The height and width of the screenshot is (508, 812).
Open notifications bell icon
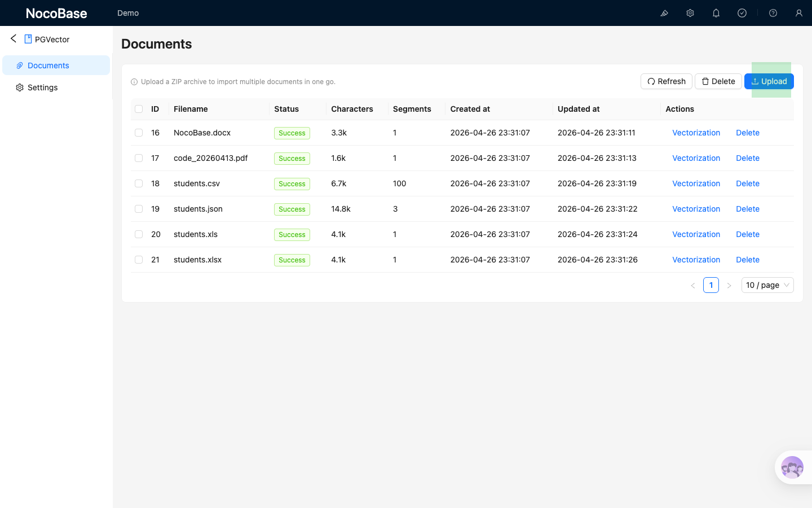point(716,13)
